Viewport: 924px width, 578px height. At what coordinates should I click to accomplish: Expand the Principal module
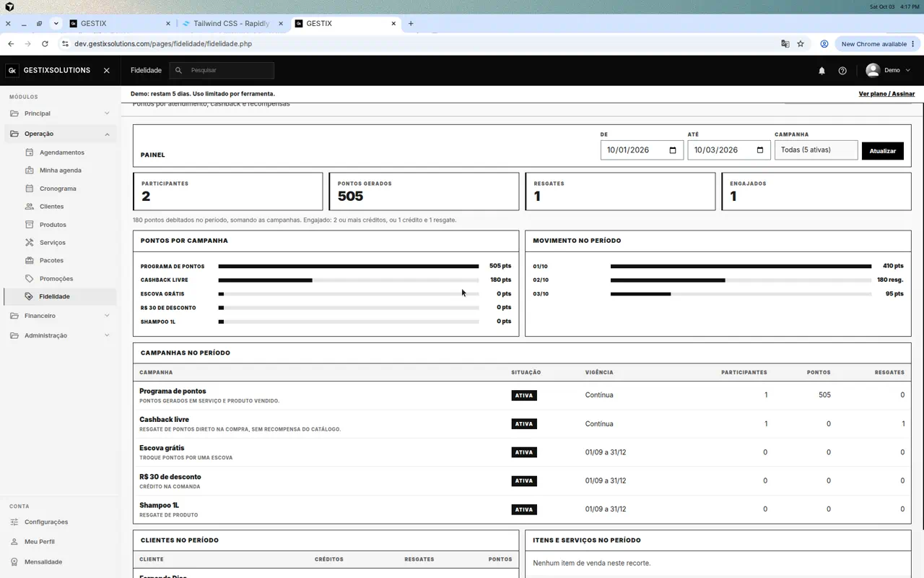pos(60,113)
